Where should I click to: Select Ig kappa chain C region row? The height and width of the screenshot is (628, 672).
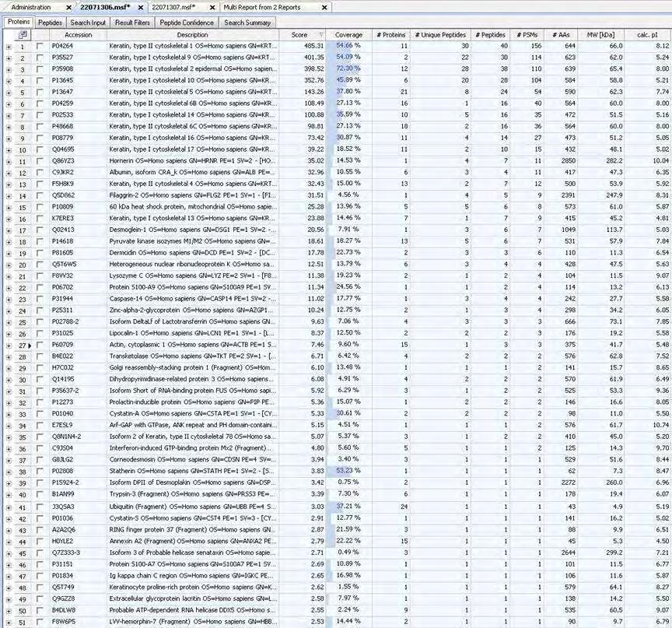tap(192, 576)
